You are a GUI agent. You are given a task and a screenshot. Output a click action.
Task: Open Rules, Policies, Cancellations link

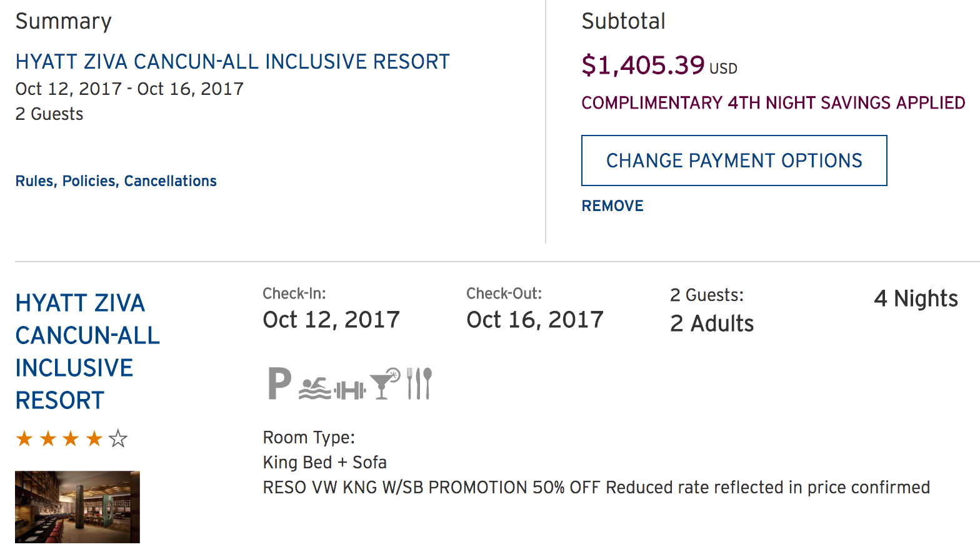[x=116, y=181]
